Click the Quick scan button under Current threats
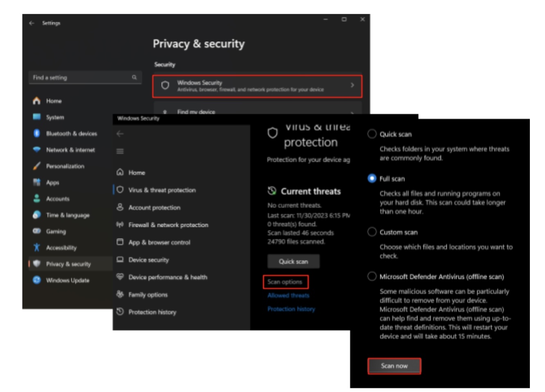The width and height of the screenshot is (545, 392). click(x=293, y=261)
